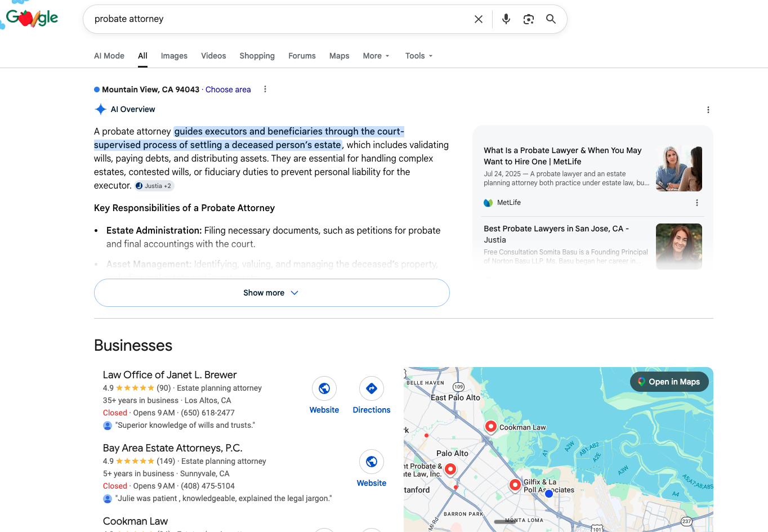Open Best Probate Lawyers in San Jose Justia link
Viewport: 768px width, 532px height.
click(556, 234)
